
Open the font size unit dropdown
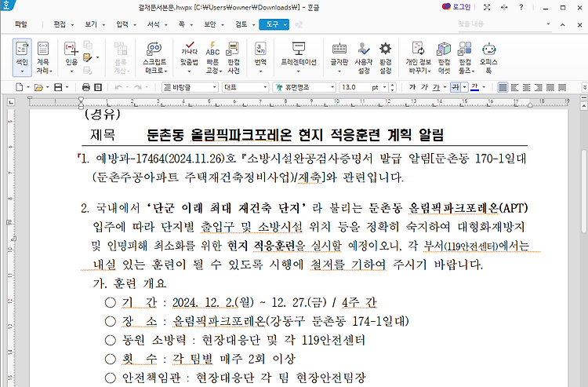(384, 87)
